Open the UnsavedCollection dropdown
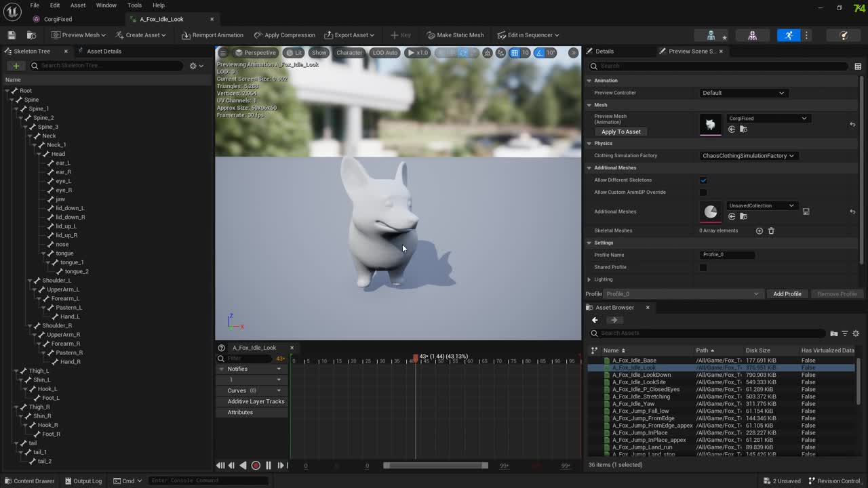 point(762,205)
